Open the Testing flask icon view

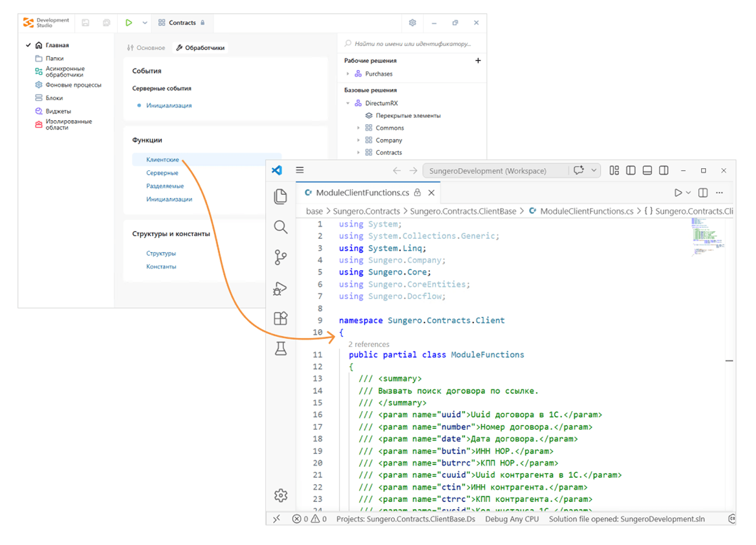tap(281, 349)
